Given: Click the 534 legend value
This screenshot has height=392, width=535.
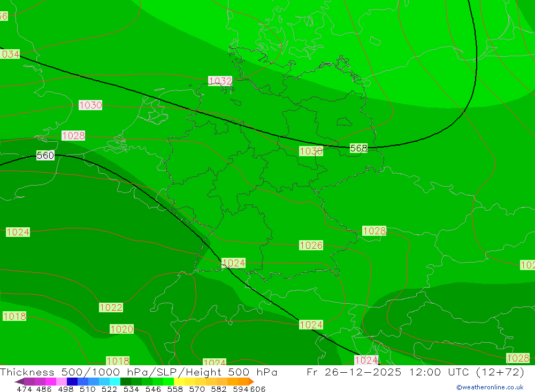Looking at the screenshot, I should click(x=131, y=389).
